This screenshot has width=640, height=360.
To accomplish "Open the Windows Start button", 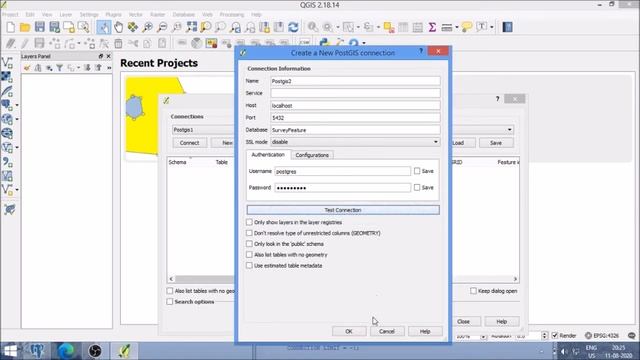I will [10, 351].
